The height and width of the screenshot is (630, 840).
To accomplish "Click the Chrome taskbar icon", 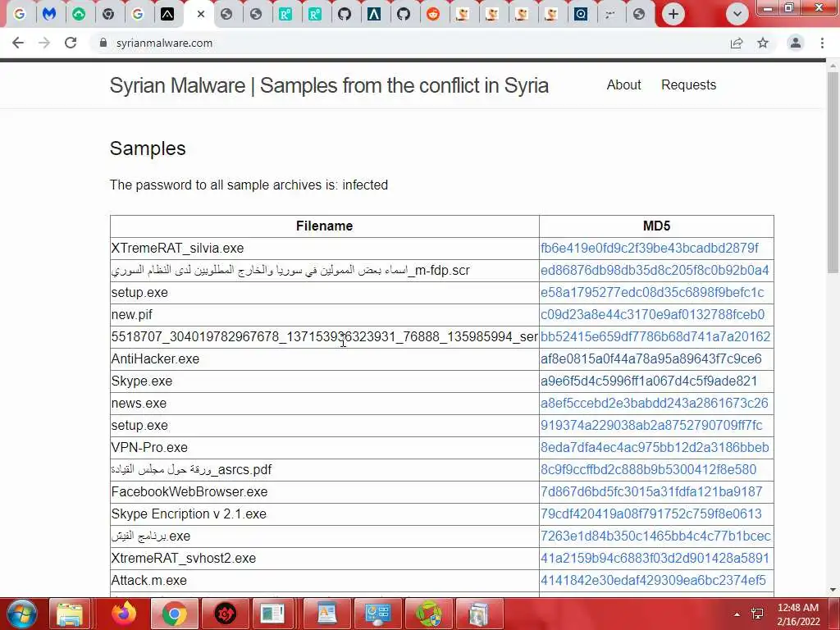I will 174,614.
